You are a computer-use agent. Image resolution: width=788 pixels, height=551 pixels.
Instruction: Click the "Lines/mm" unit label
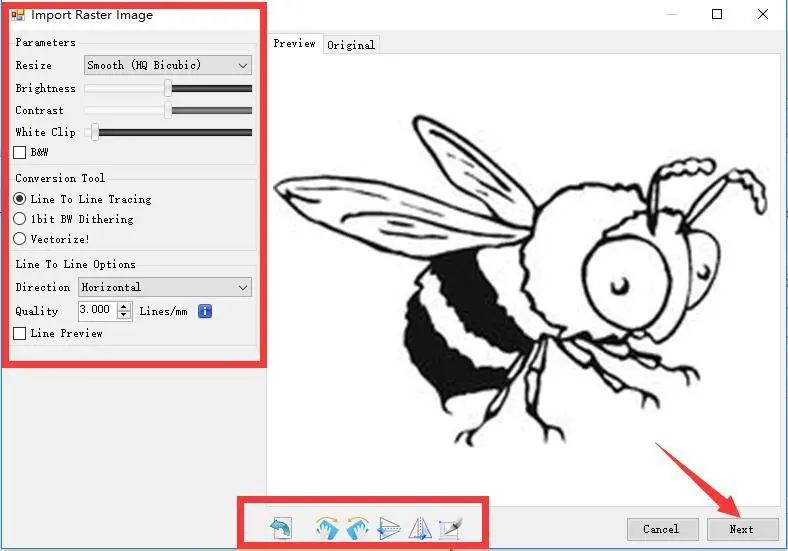(x=163, y=311)
